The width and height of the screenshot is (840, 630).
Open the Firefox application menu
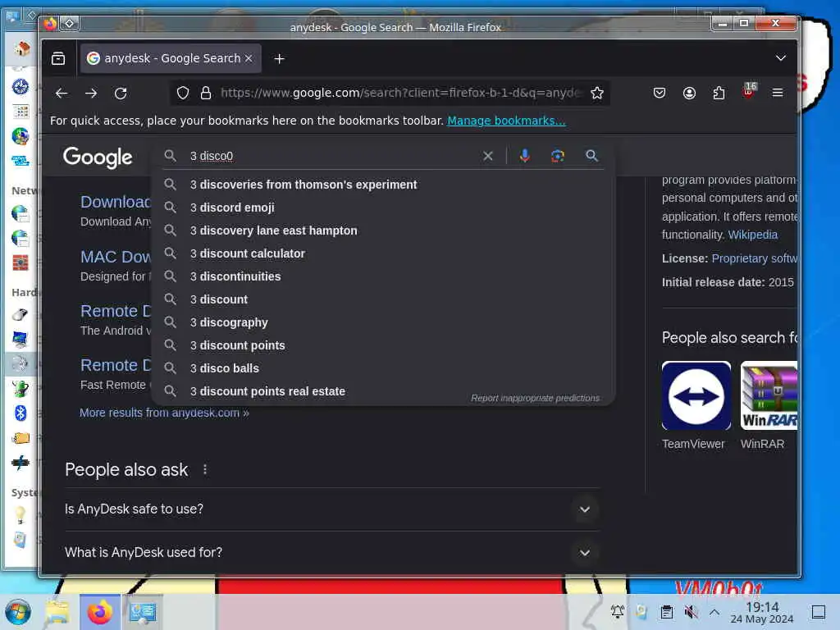778,94
